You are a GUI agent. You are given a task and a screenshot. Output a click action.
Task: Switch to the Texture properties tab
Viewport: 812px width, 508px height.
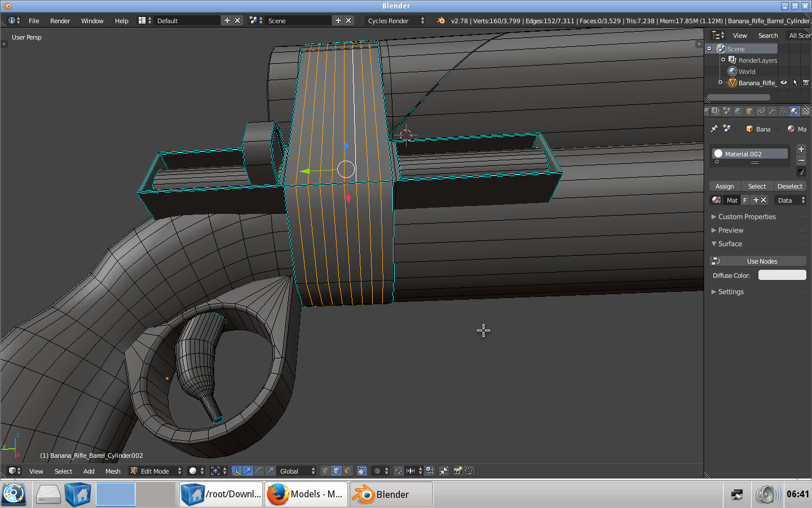tap(806, 111)
